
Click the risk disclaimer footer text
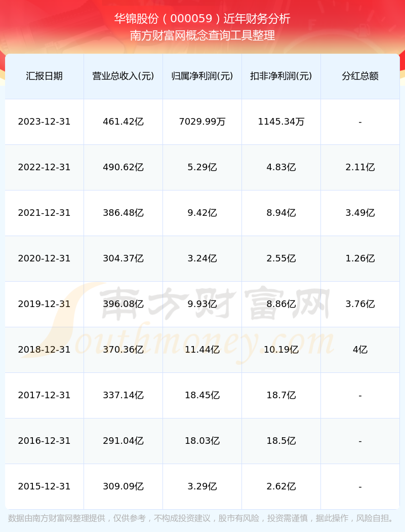[202, 518]
